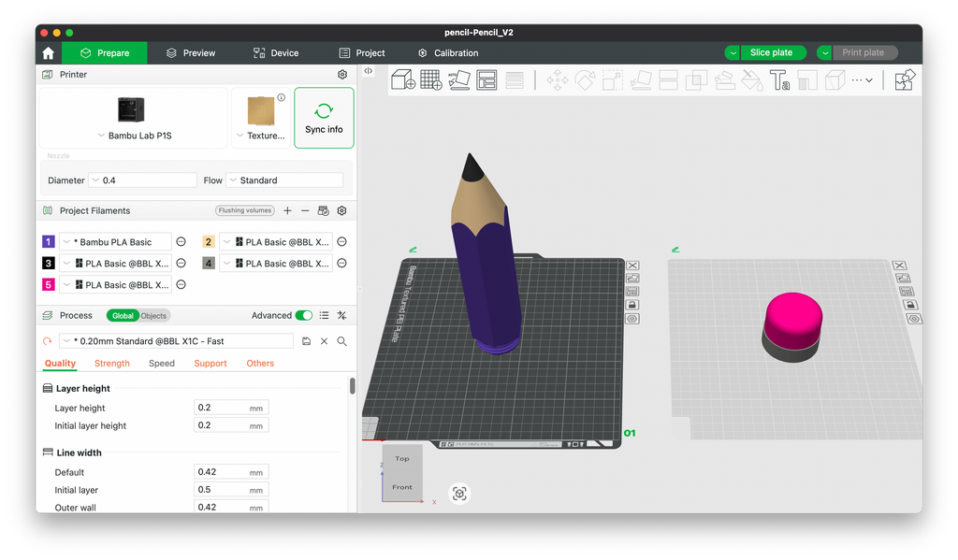
Task: Open the Strength settings tab
Action: point(112,364)
